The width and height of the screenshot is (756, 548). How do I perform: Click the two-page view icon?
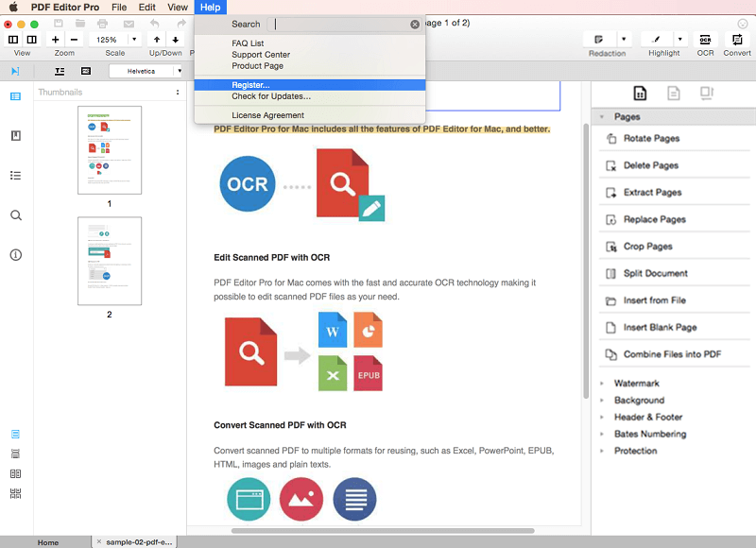32,39
